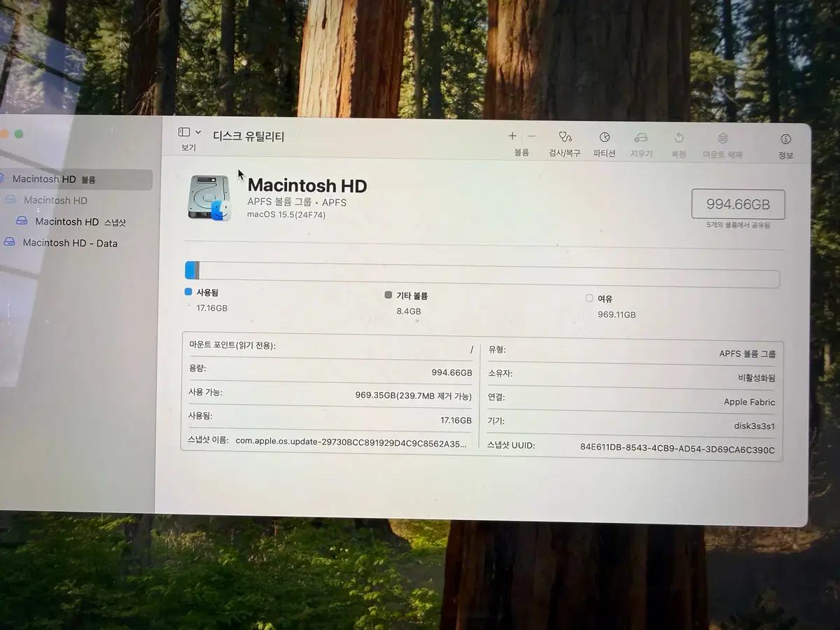Click the 969.35GB(239.7MB 제거 가능) value
The image size is (840, 630).
click(x=414, y=396)
